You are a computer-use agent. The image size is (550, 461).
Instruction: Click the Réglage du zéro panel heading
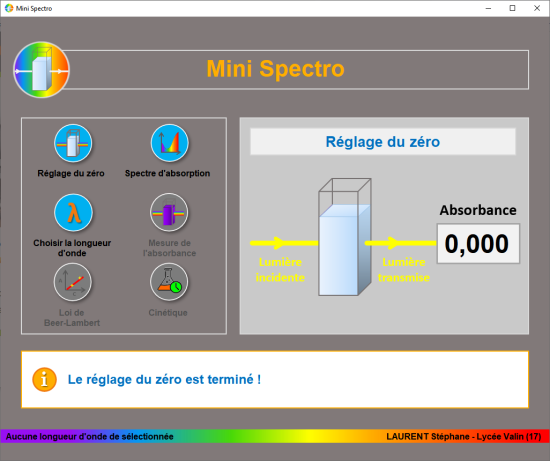[383, 142]
